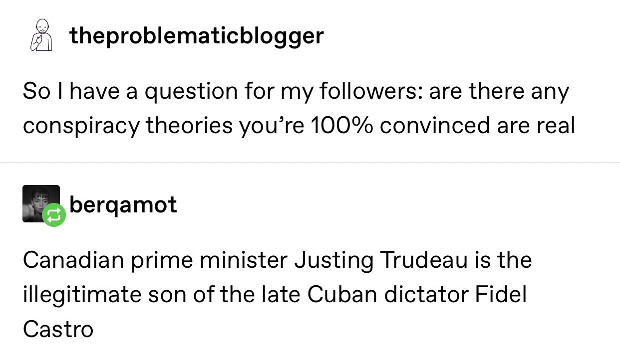Open berqamot's black-and-white profile photo

click(41, 203)
